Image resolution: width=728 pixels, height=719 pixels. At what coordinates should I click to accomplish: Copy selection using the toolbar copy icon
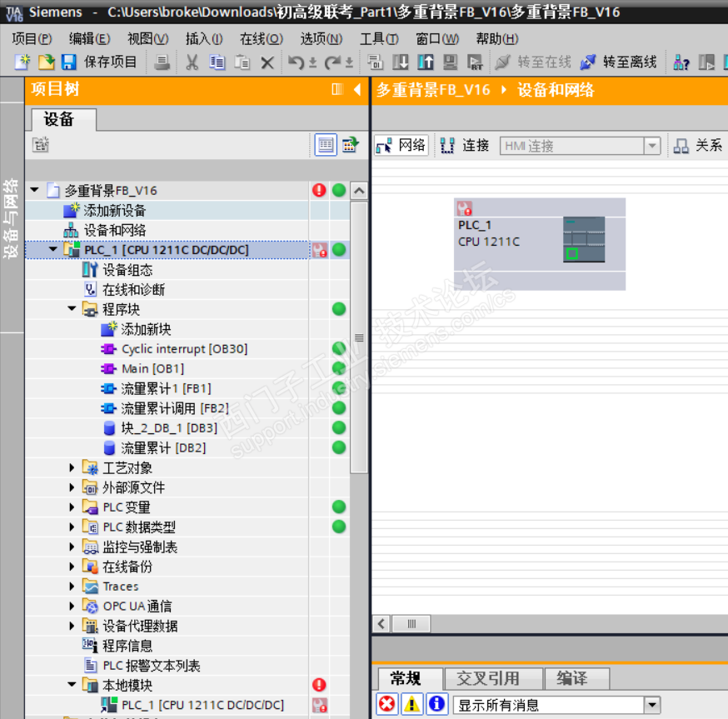click(217, 62)
